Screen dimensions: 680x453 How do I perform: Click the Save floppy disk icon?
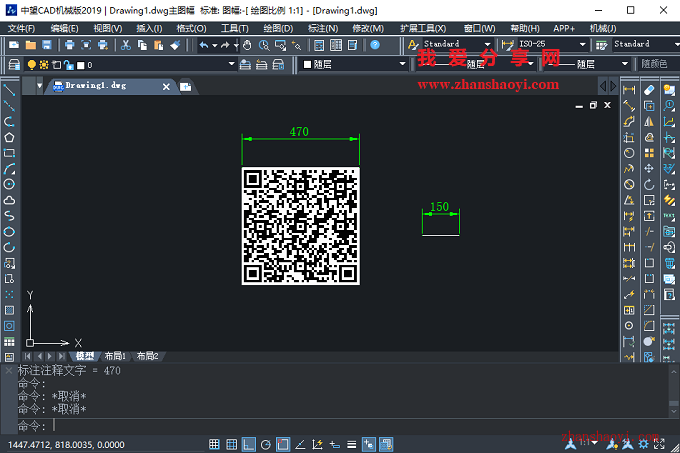click(x=47, y=45)
